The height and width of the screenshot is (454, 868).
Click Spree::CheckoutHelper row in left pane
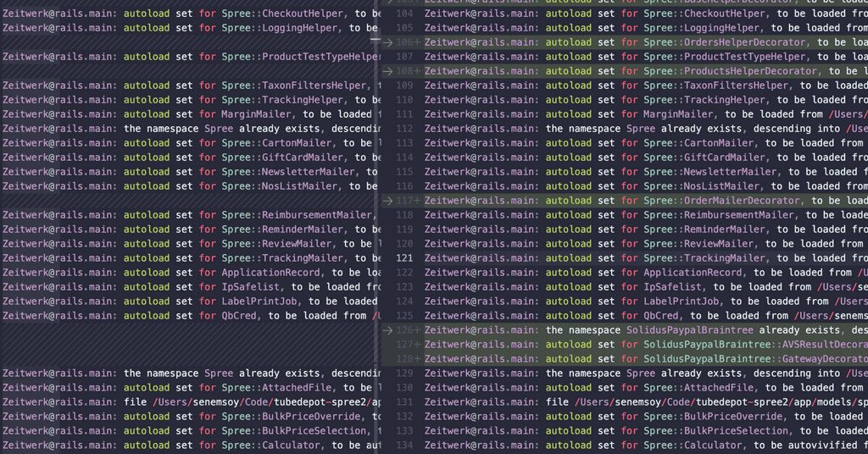pos(191,14)
